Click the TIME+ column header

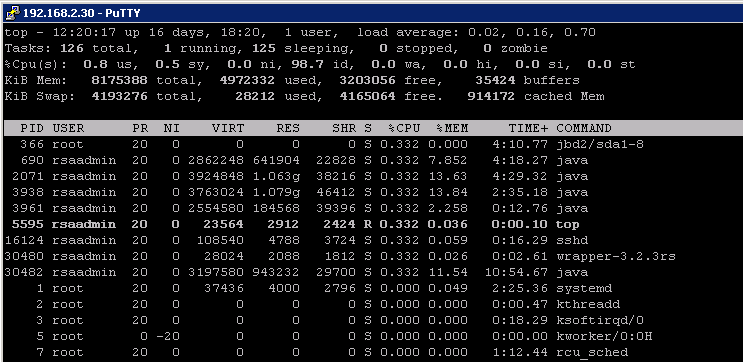[528, 128]
